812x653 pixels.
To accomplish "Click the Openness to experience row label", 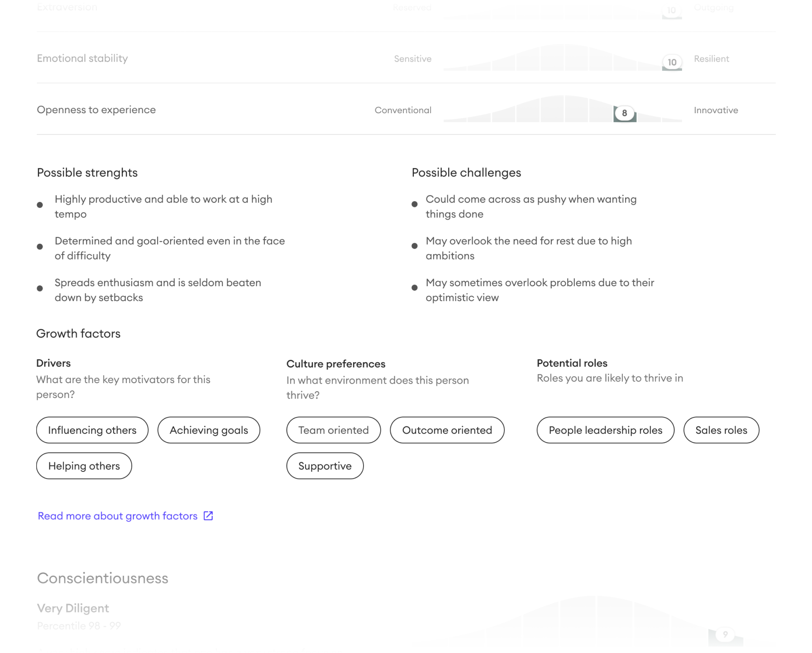I will (96, 110).
